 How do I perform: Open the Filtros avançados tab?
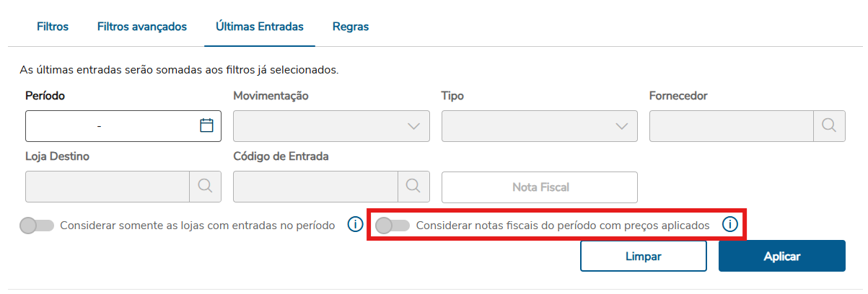(142, 27)
